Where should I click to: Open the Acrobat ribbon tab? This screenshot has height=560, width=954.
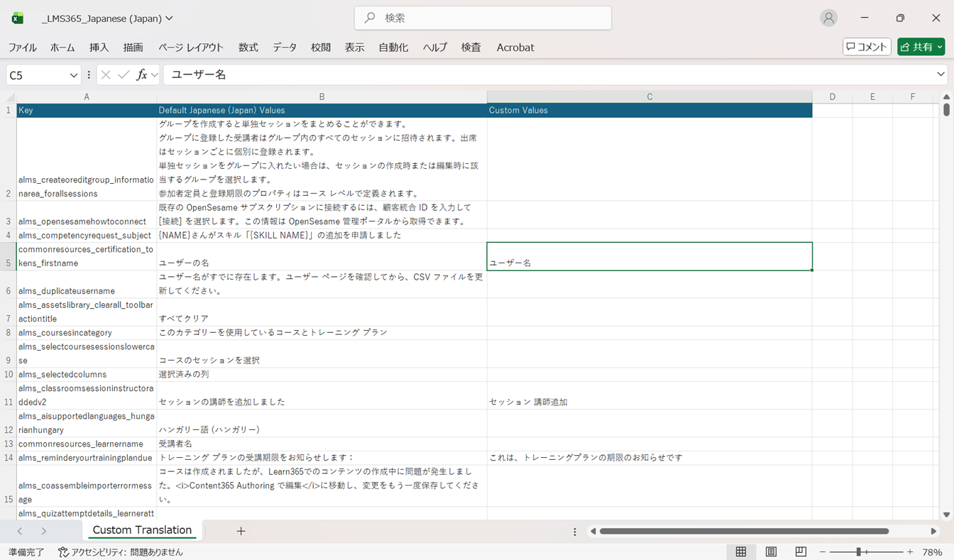[515, 48]
